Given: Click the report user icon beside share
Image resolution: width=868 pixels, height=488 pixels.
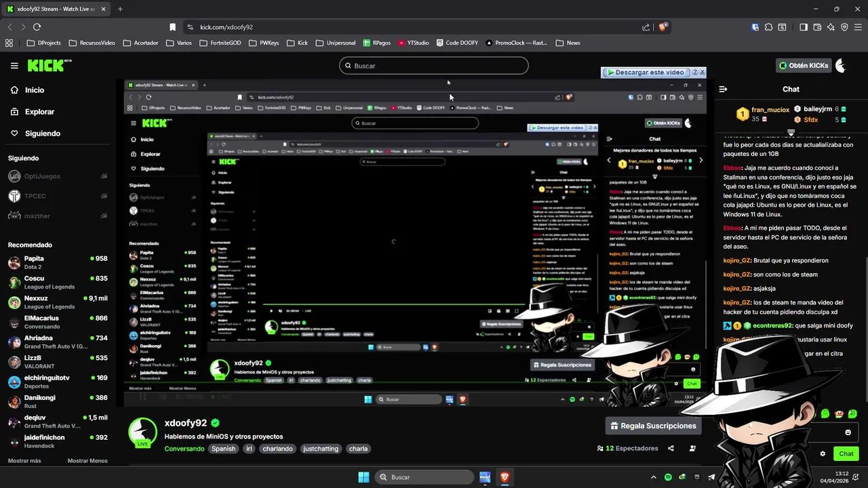Looking at the screenshot, I should [692, 448].
